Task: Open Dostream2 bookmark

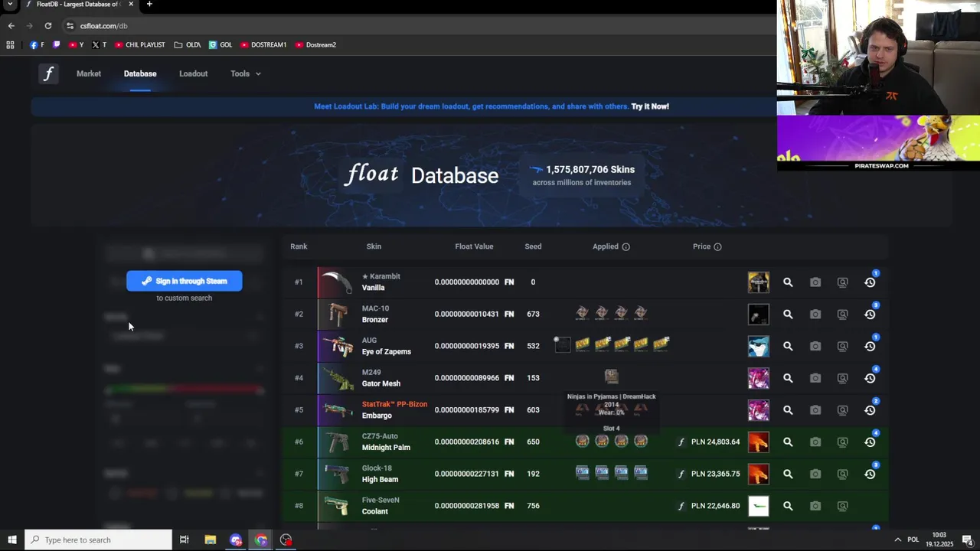Action: coord(315,44)
